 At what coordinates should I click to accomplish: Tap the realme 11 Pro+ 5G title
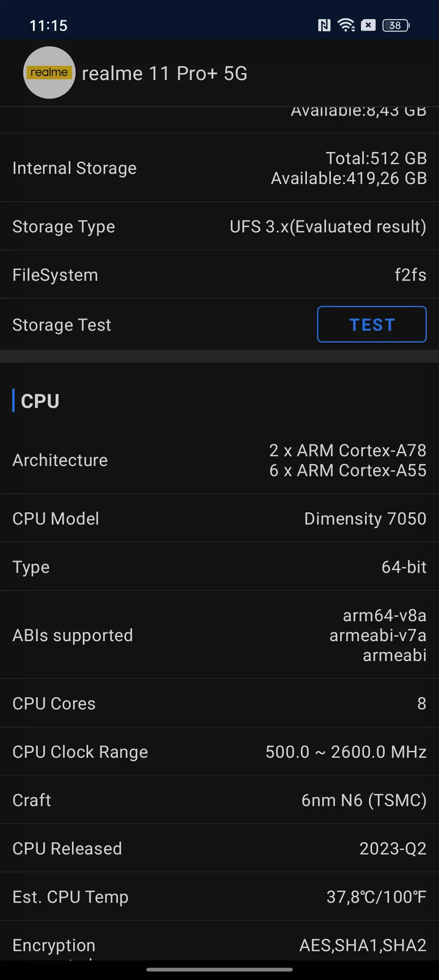pyautogui.click(x=164, y=74)
